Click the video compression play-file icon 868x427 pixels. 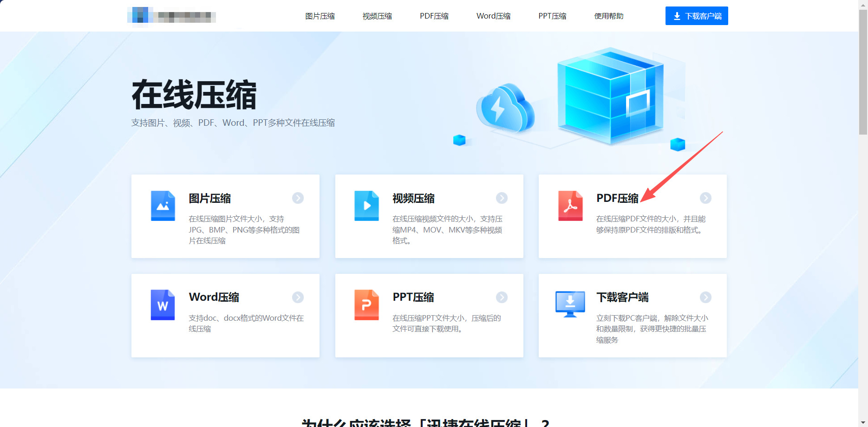(366, 206)
